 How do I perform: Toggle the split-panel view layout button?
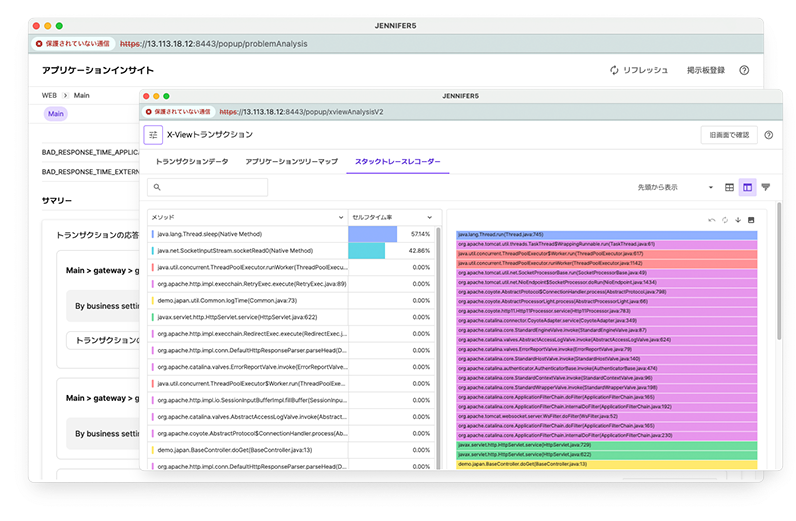pos(747,187)
